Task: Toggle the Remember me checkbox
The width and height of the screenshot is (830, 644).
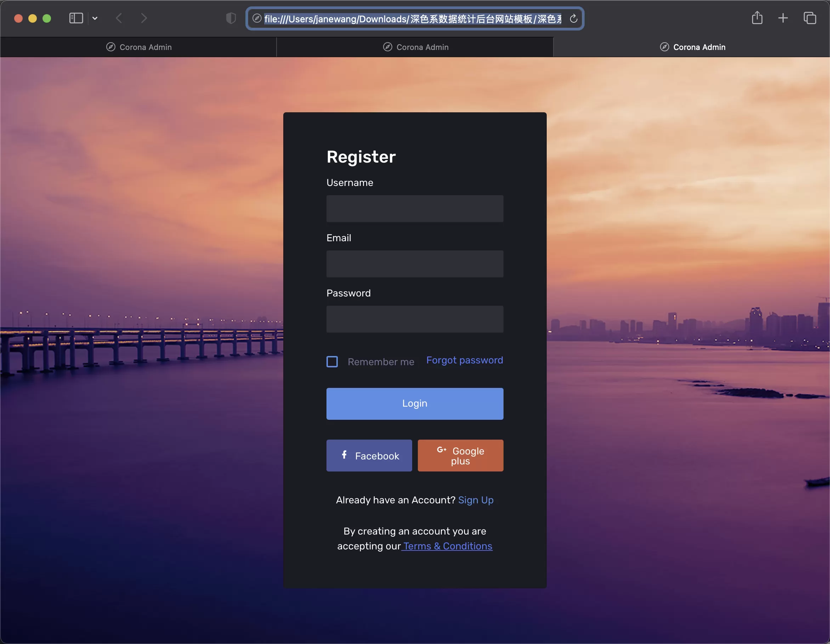Action: click(332, 361)
